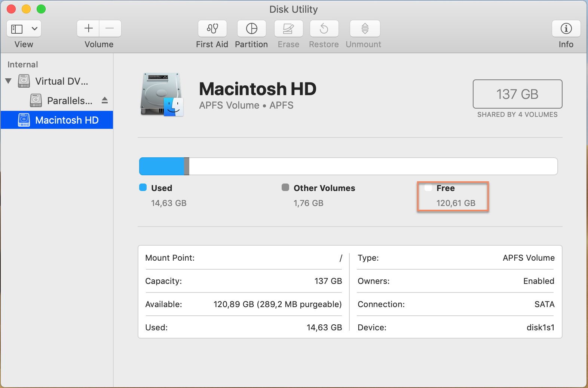The width and height of the screenshot is (588, 388).
Task: Click the Owners Enabled value
Action: pos(539,281)
